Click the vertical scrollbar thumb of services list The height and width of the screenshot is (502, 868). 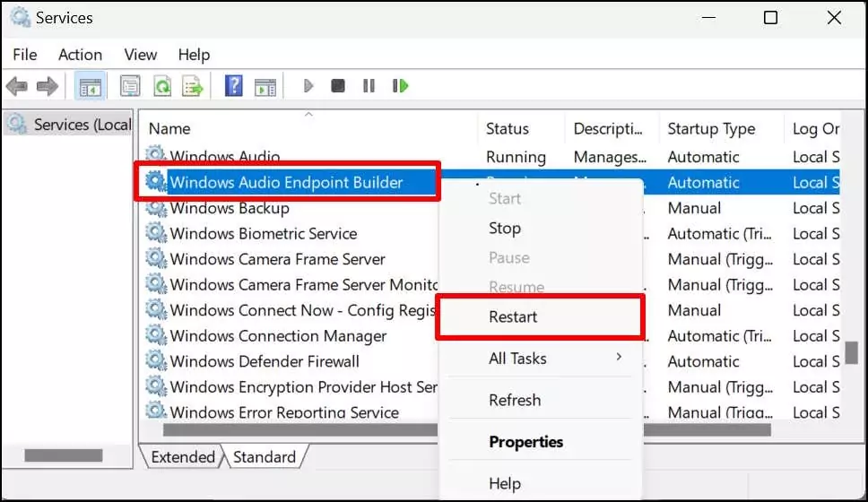(x=852, y=352)
